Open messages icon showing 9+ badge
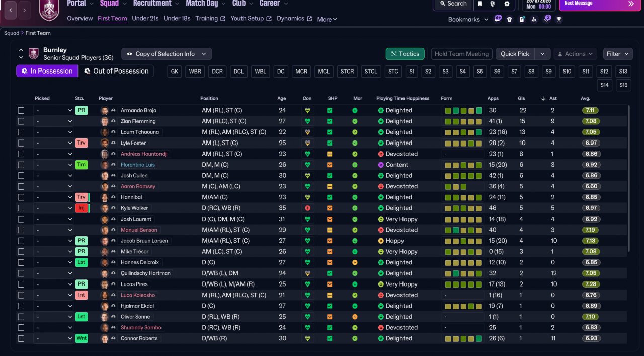The image size is (644, 356). click(498, 19)
